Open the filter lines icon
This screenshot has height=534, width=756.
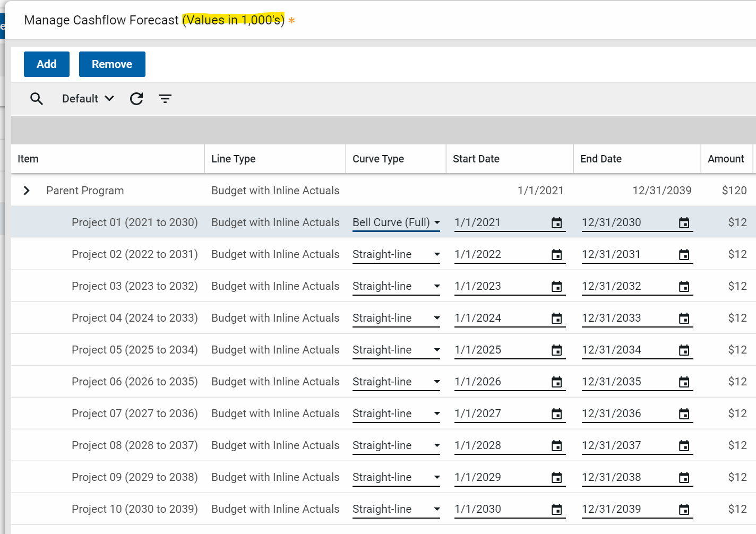[165, 99]
